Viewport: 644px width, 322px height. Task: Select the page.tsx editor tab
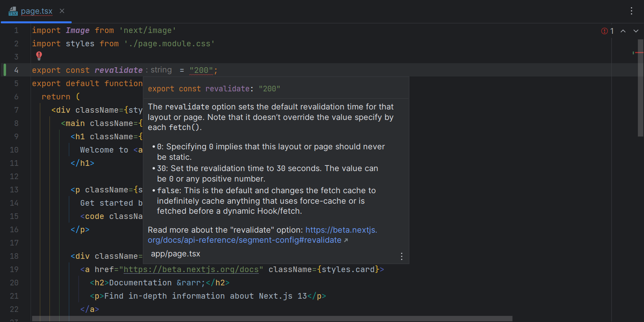pyautogui.click(x=37, y=11)
